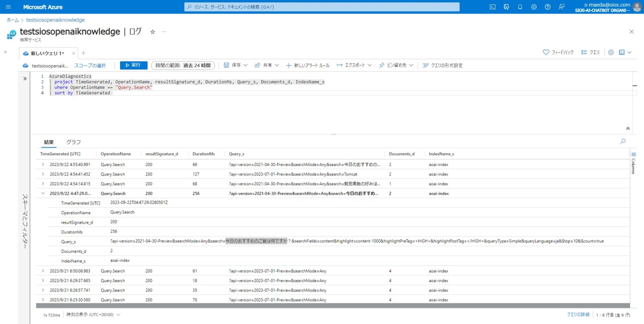Open testsiosopenaiknowledge breadcrumb link
The width and height of the screenshot is (644, 324).
(55, 20)
